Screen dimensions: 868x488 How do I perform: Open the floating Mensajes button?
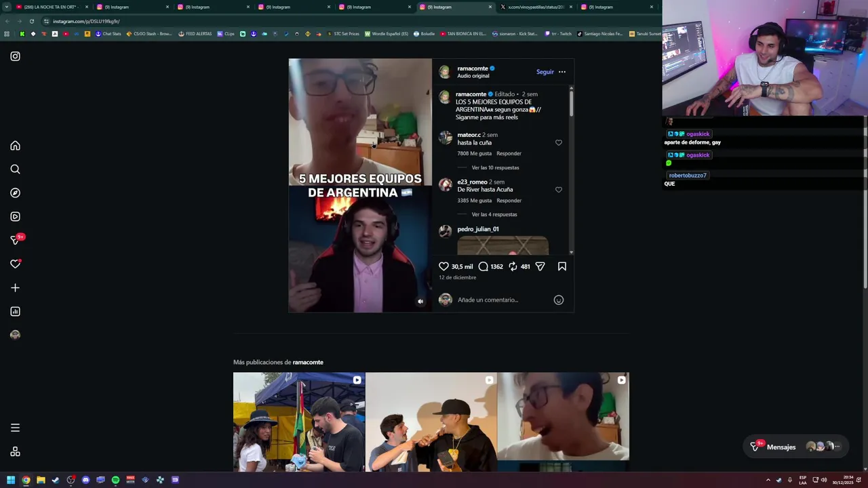click(x=795, y=447)
